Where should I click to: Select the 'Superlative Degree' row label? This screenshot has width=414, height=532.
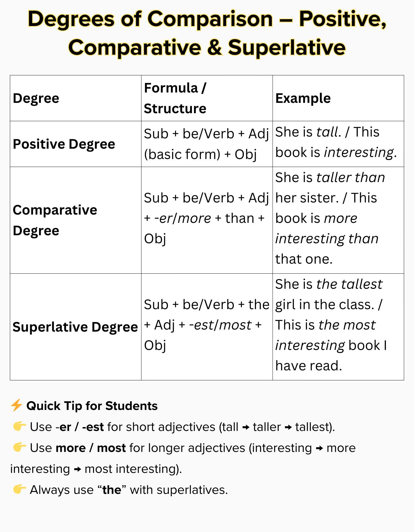coord(75,327)
